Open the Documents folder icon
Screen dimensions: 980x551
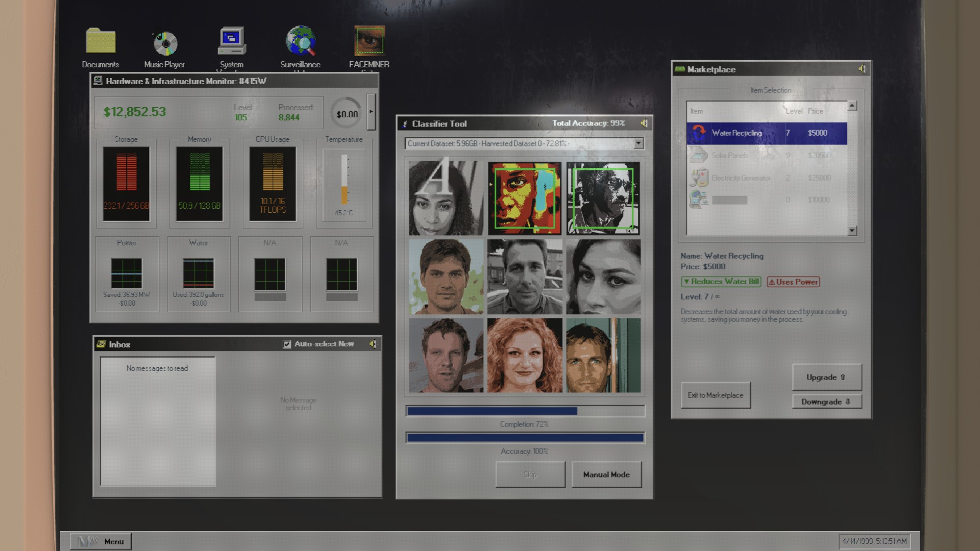(x=100, y=42)
